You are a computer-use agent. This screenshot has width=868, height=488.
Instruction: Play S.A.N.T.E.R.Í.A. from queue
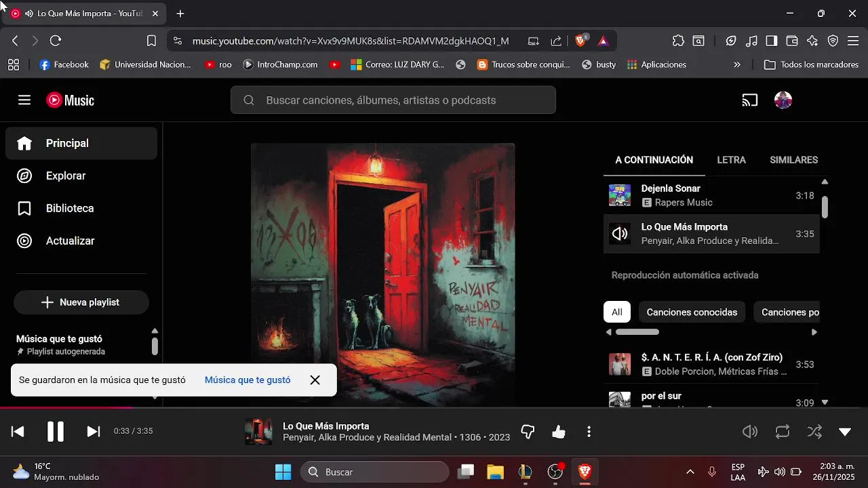(711, 365)
